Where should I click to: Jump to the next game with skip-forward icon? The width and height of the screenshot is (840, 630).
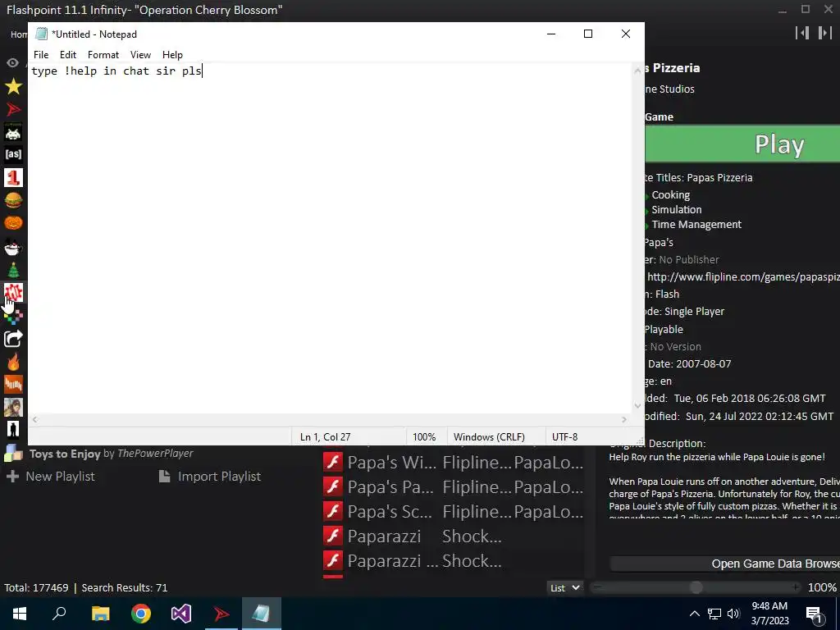pos(825,33)
